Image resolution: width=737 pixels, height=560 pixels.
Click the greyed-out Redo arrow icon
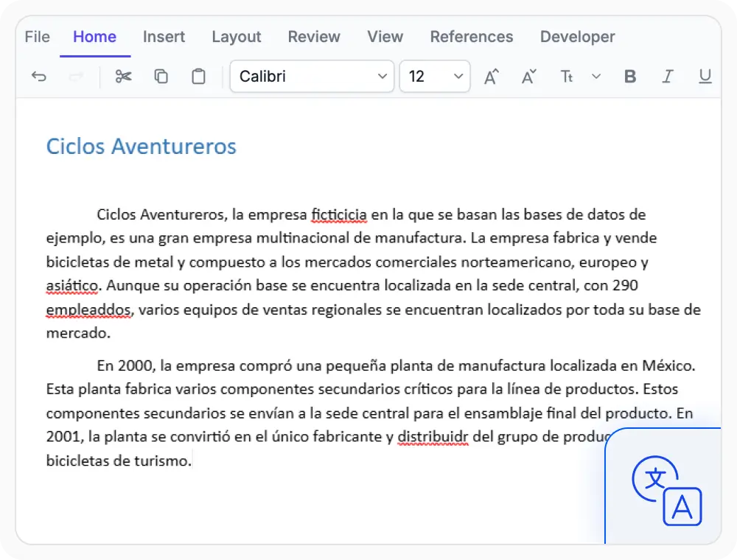pyautogui.click(x=76, y=76)
